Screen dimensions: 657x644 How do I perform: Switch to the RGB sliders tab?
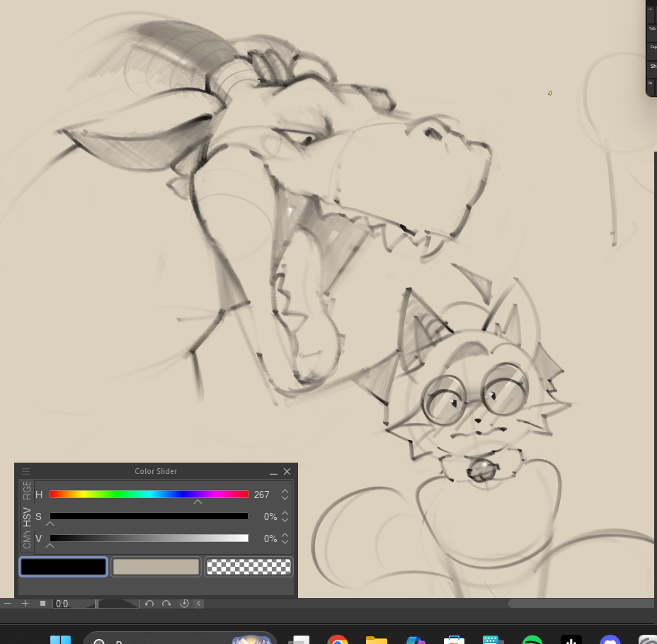pos(27,490)
